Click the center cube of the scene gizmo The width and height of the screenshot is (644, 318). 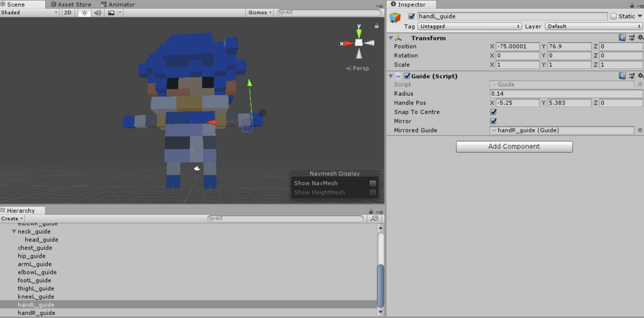point(359,43)
